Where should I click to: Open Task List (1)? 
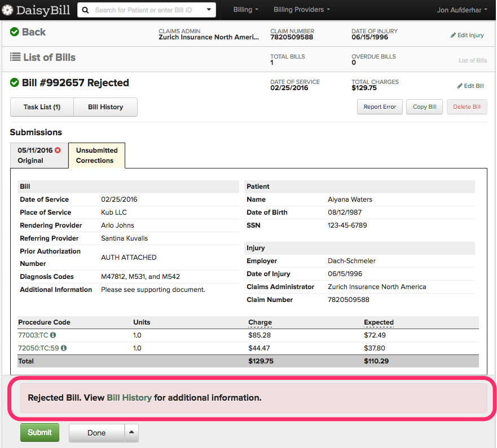[42, 107]
